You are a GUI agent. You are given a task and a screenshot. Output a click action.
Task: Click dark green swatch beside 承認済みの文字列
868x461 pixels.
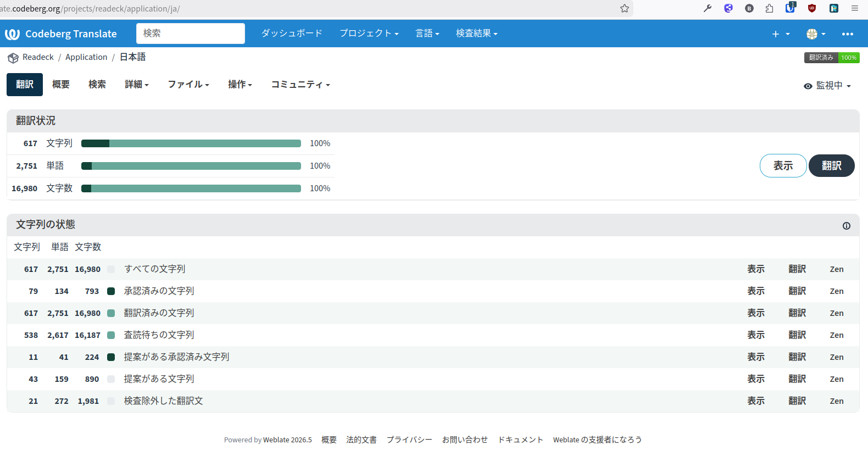[111, 291]
